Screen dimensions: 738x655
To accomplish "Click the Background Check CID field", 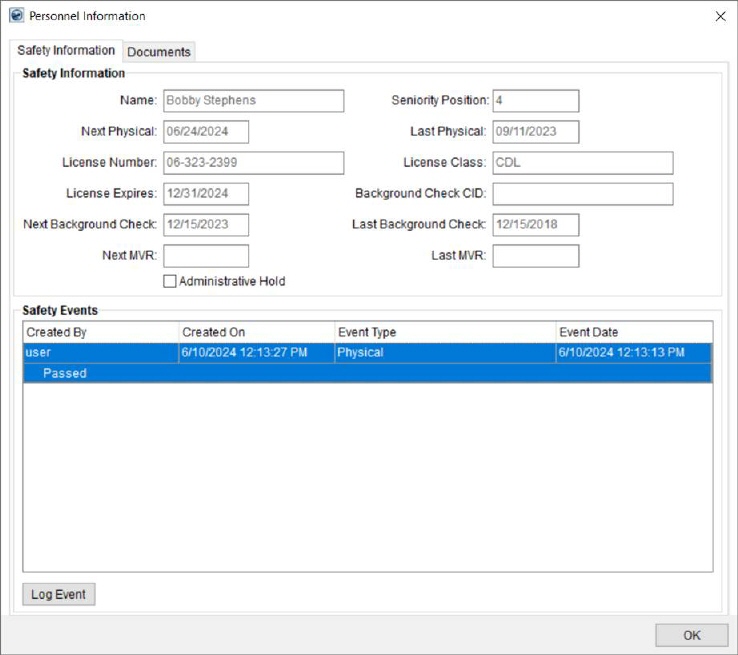I will click(583, 194).
